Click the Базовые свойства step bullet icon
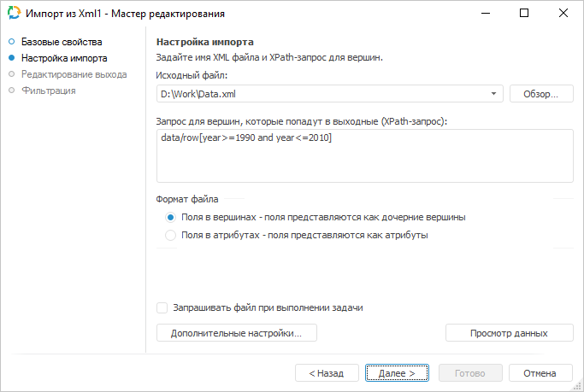Screen dimensions: 584x392 point(12,42)
